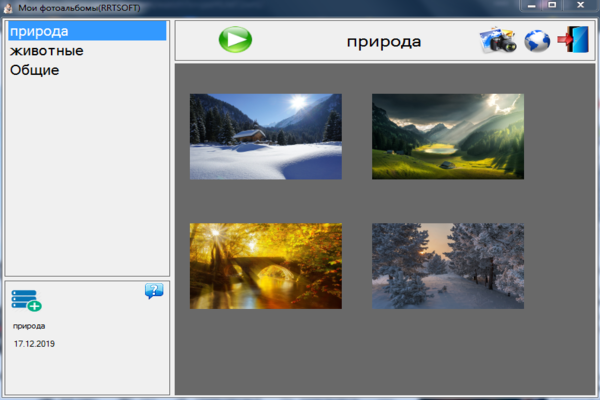This screenshot has height=400, width=600.
Task: Click the album name label under add icon
Action: 29,326
